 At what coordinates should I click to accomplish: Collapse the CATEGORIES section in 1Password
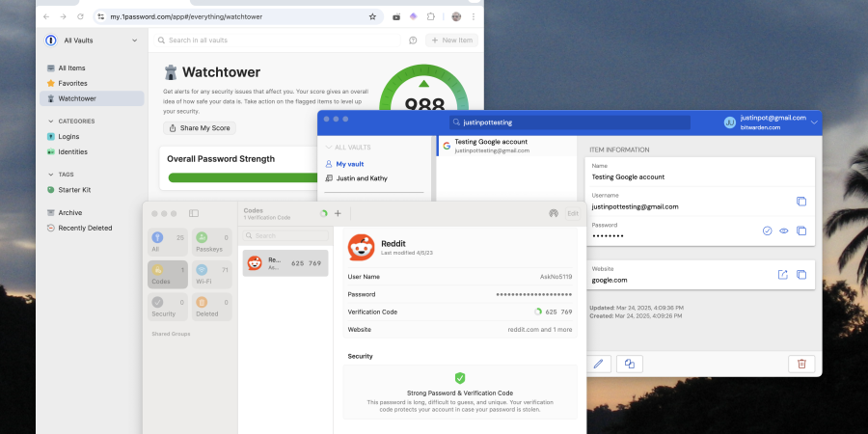click(51, 122)
